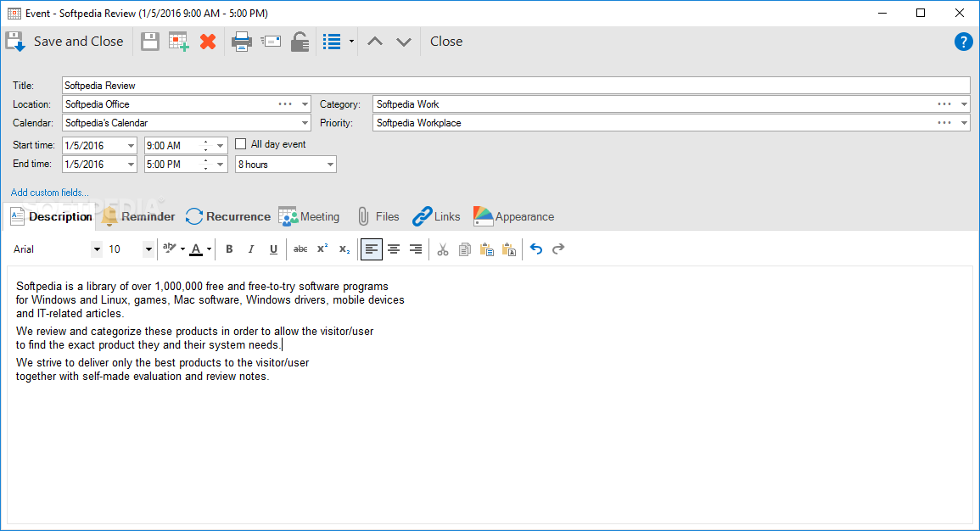Switch to the Description tab
980x531 pixels.
[x=52, y=217]
